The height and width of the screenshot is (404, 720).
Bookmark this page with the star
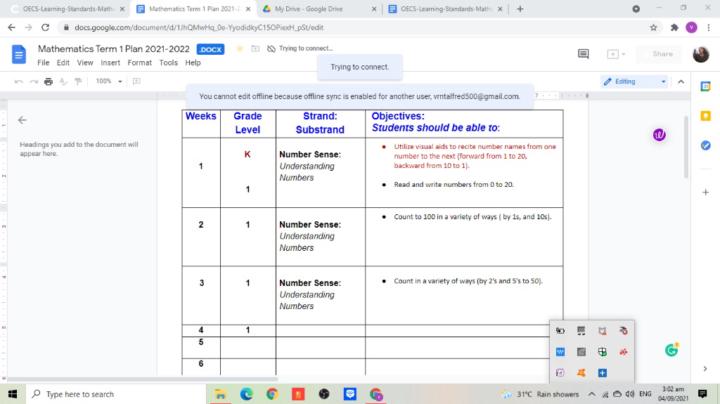[653, 28]
